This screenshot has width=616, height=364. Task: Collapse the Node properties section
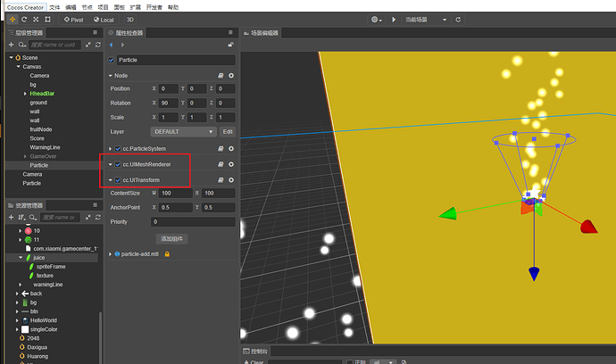click(111, 76)
